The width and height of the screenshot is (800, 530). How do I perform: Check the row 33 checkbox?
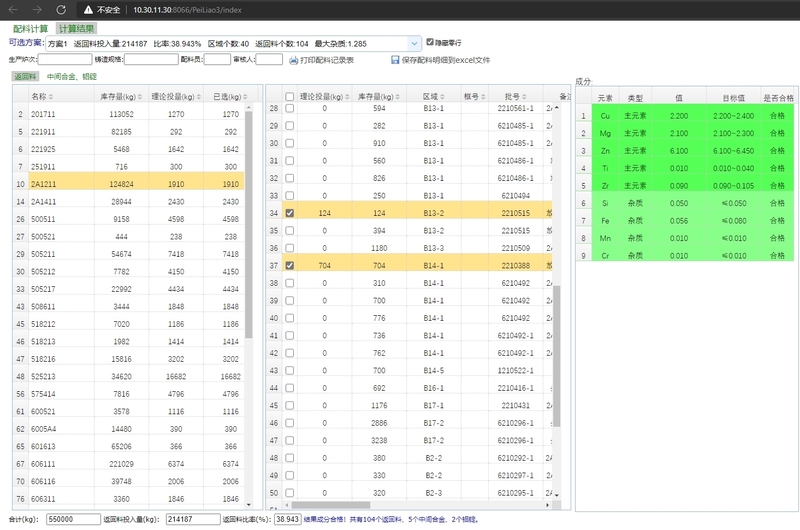tap(289, 195)
